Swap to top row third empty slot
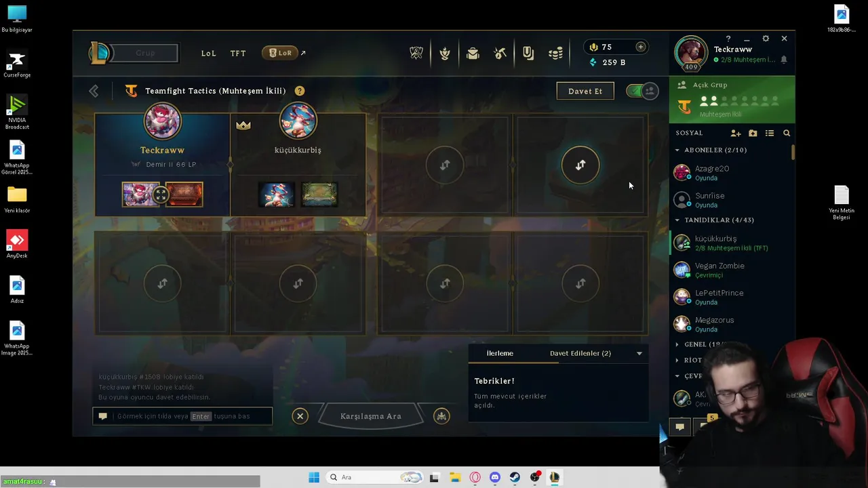Image resolution: width=868 pixels, height=488 pixels. (x=445, y=165)
